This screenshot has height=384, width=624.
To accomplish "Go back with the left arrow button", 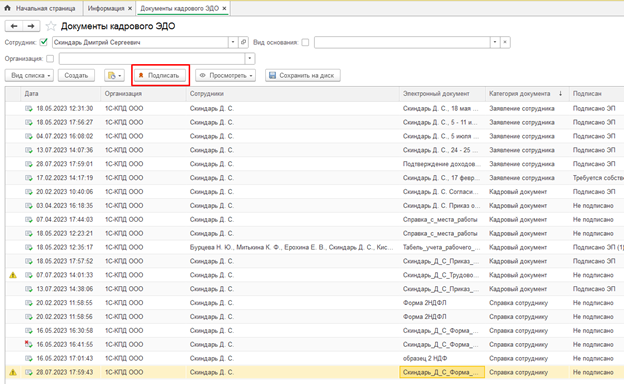I will (14, 26).
